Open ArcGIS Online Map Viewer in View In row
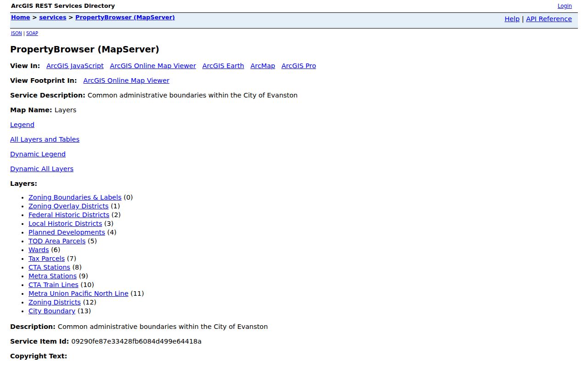The image size is (588, 368). (x=153, y=66)
